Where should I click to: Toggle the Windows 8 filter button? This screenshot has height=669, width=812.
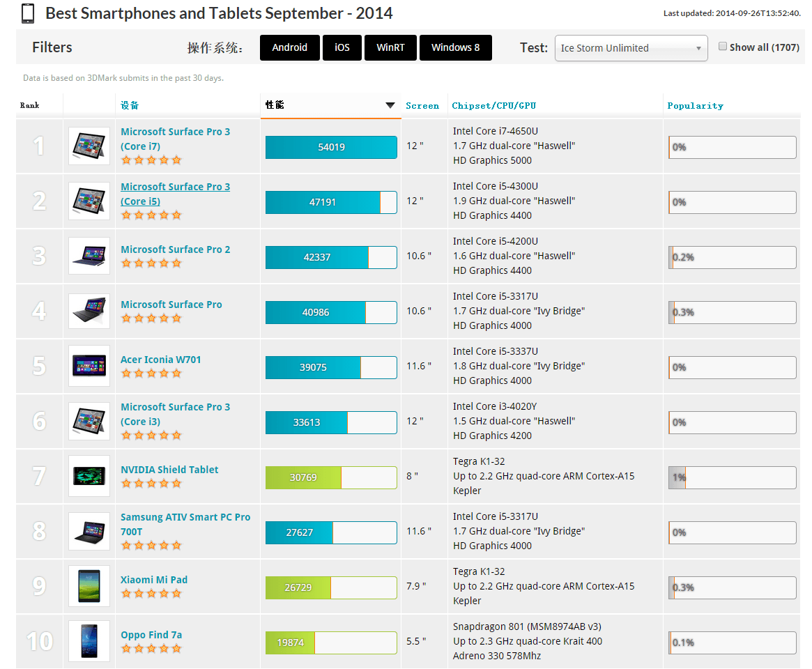click(455, 48)
